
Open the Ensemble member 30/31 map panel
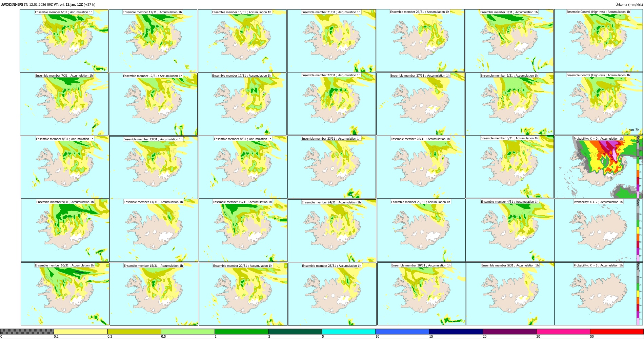[421, 294]
